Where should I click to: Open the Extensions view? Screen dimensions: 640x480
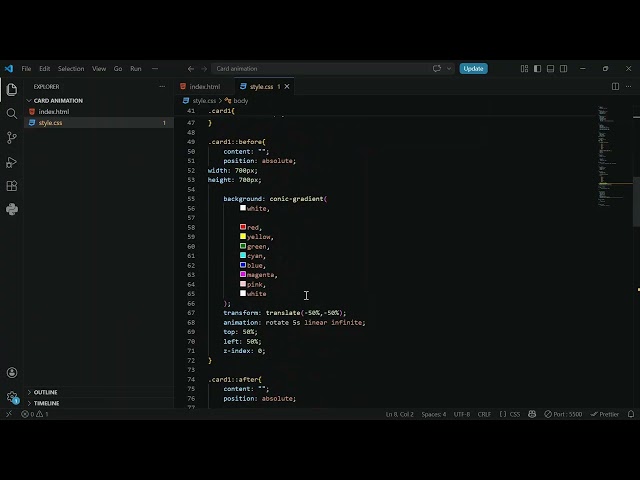click(x=12, y=186)
